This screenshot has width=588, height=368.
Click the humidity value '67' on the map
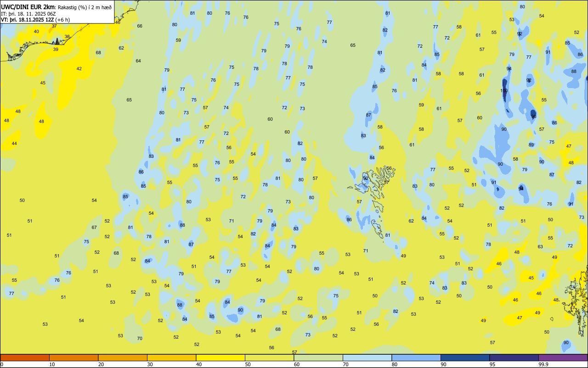click(x=94, y=227)
